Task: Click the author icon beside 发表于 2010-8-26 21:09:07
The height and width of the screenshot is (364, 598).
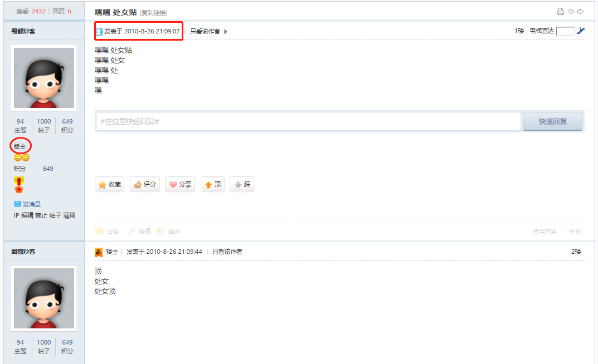Action: click(99, 31)
